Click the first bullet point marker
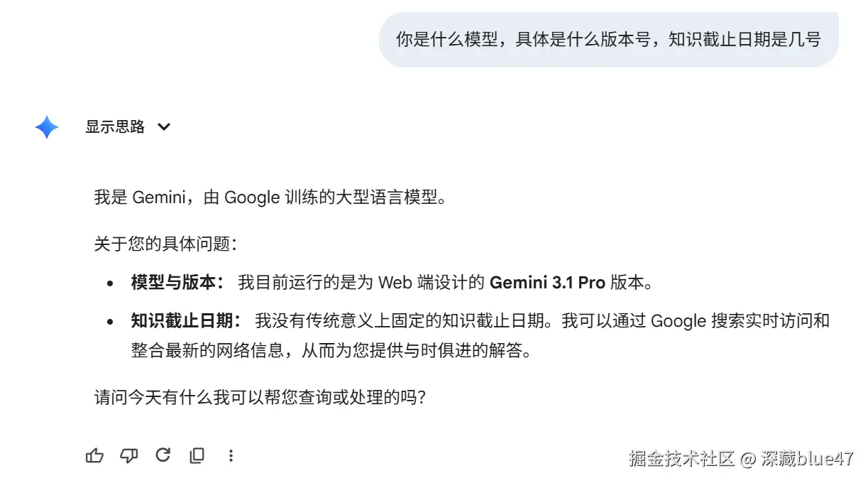 [110, 283]
